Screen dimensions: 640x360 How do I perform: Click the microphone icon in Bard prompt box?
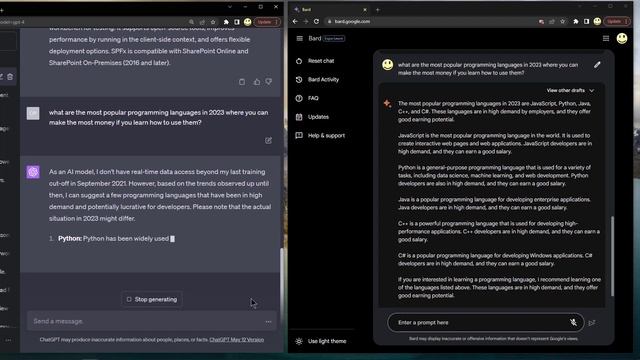click(573, 322)
